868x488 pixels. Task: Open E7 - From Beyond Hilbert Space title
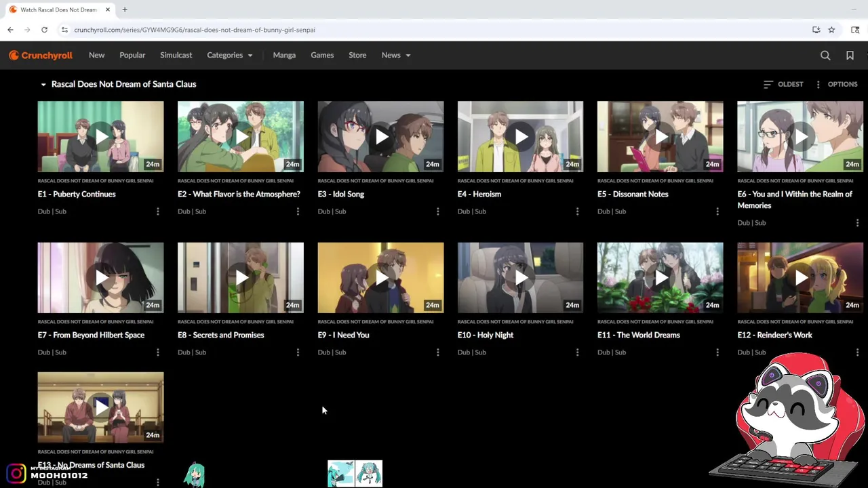pos(91,335)
